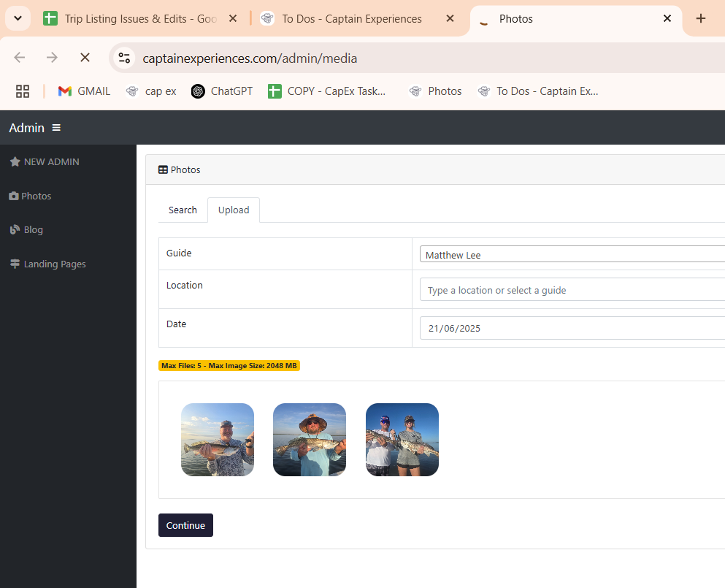Image resolution: width=725 pixels, height=588 pixels.
Task: Open Photos in the sidebar
Action: point(31,196)
